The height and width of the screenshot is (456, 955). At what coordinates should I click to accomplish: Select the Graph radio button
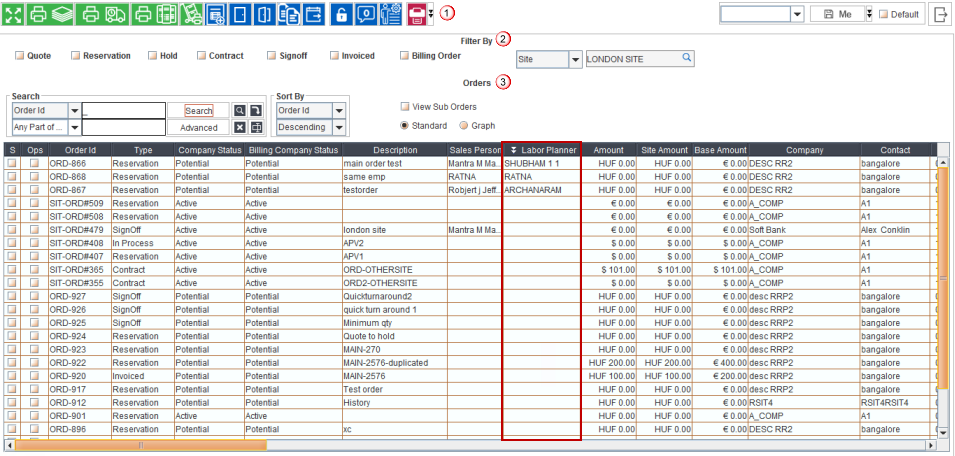pyautogui.click(x=464, y=126)
